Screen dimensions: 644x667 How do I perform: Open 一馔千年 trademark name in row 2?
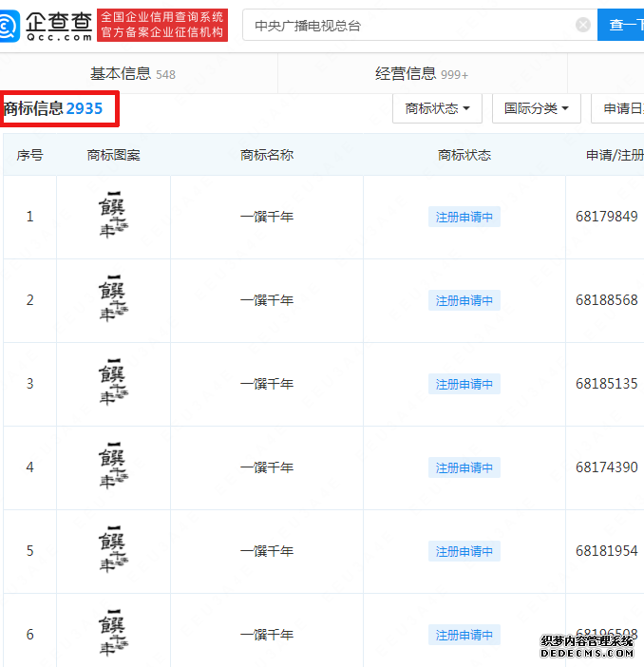pyautogui.click(x=267, y=300)
